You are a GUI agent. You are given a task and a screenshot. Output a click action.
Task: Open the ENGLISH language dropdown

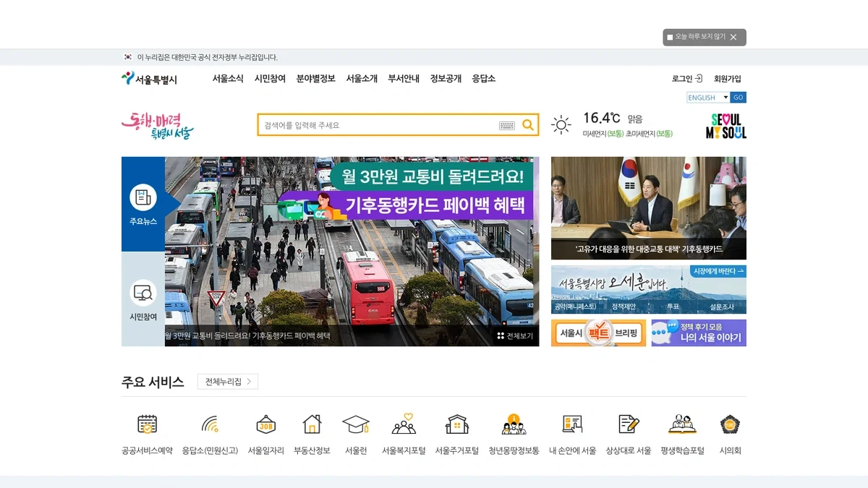pyautogui.click(x=708, y=98)
